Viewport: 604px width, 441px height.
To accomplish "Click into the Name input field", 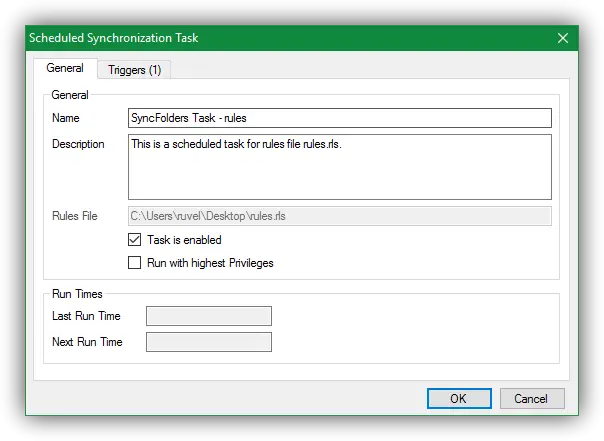I will [340, 118].
